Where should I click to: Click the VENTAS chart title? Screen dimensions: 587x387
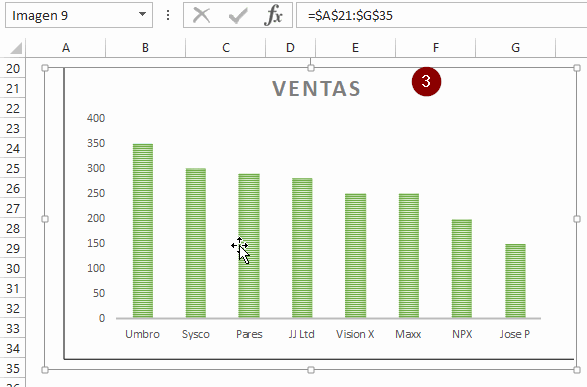[316, 89]
